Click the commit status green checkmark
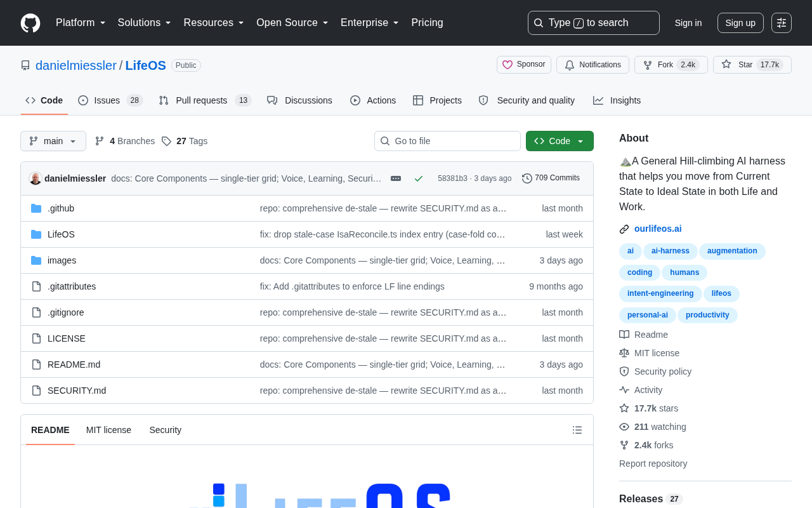812x508 pixels. [x=419, y=178]
